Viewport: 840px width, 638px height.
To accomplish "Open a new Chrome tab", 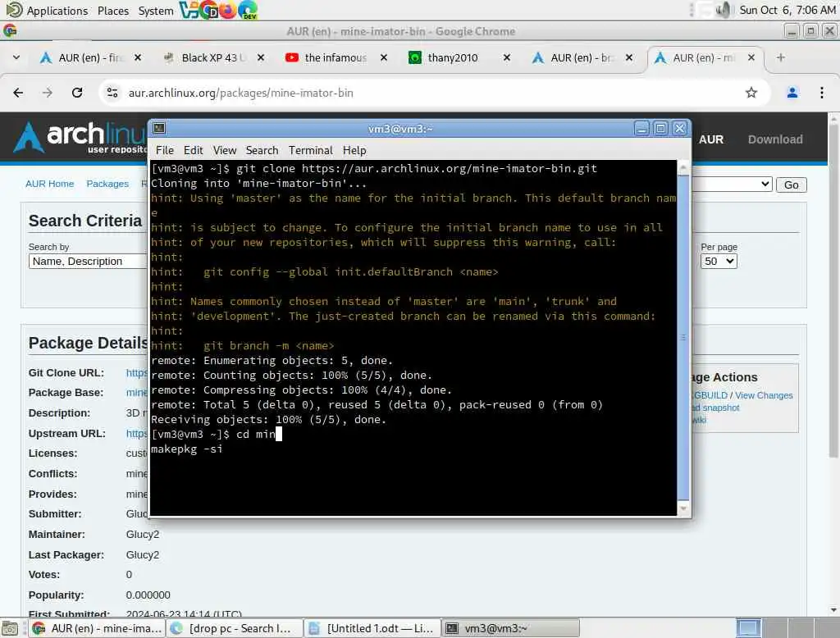I will (781, 57).
